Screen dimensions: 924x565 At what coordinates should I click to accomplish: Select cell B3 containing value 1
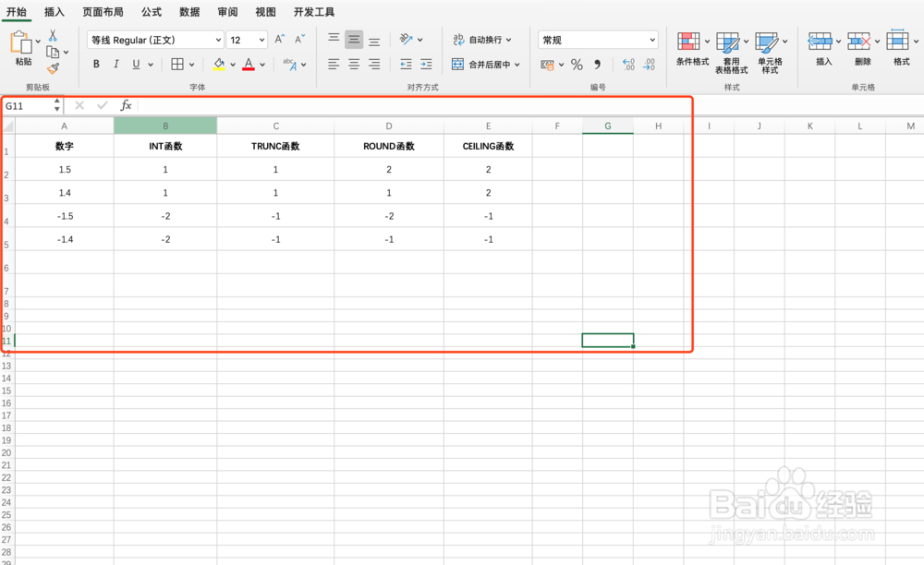tap(165, 192)
